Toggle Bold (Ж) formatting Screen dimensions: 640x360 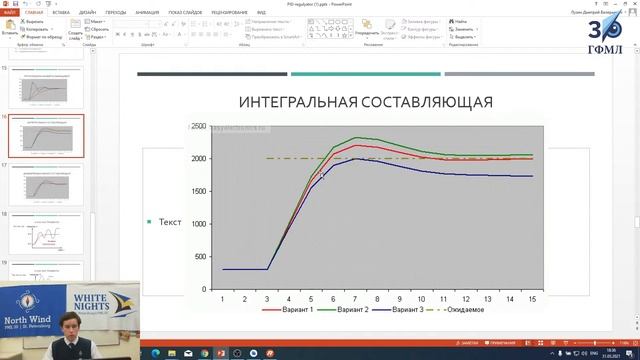118,35
